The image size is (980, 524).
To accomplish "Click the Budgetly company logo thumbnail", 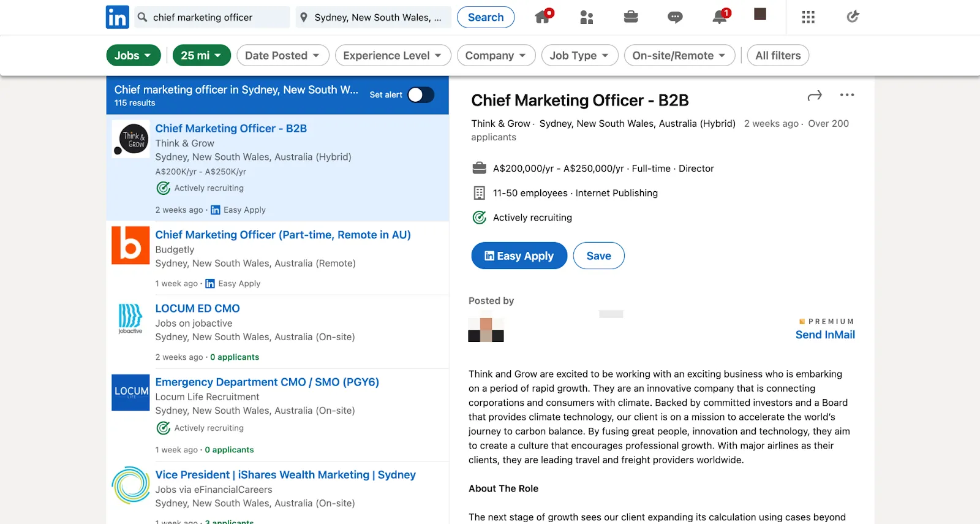I will pos(130,245).
